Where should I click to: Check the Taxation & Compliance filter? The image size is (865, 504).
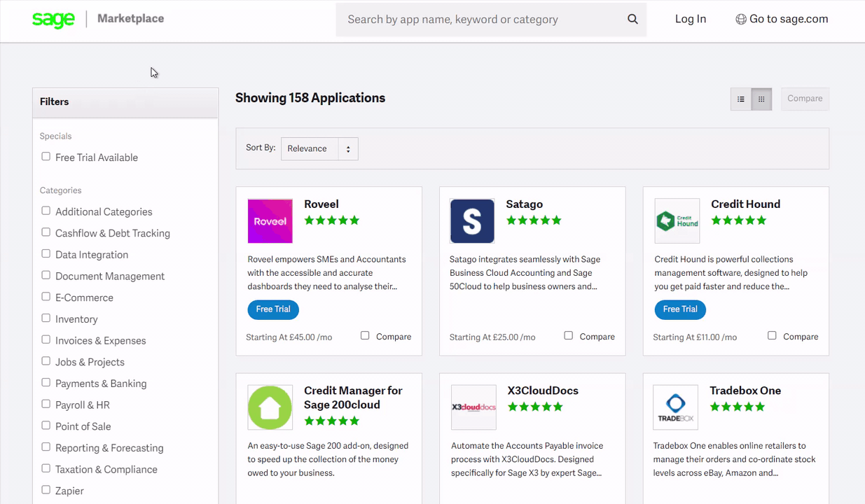pos(46,468)
